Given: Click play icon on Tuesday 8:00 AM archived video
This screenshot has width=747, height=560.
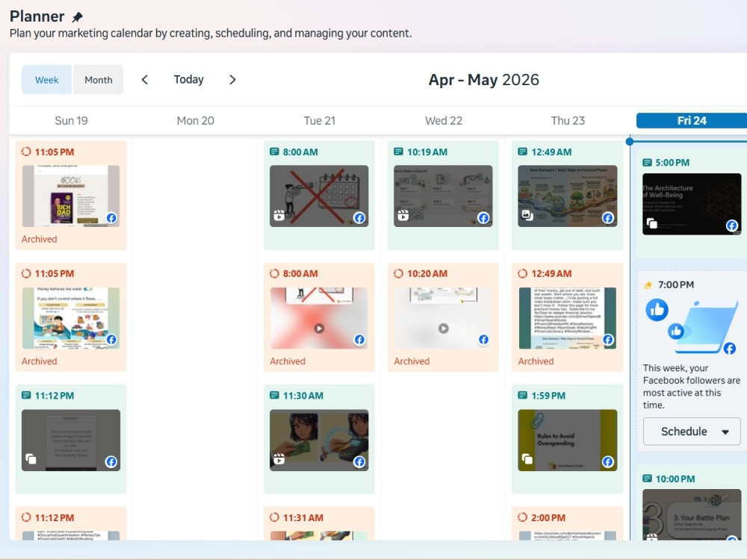Looking at the screenshot, I should tap(319, 328).
